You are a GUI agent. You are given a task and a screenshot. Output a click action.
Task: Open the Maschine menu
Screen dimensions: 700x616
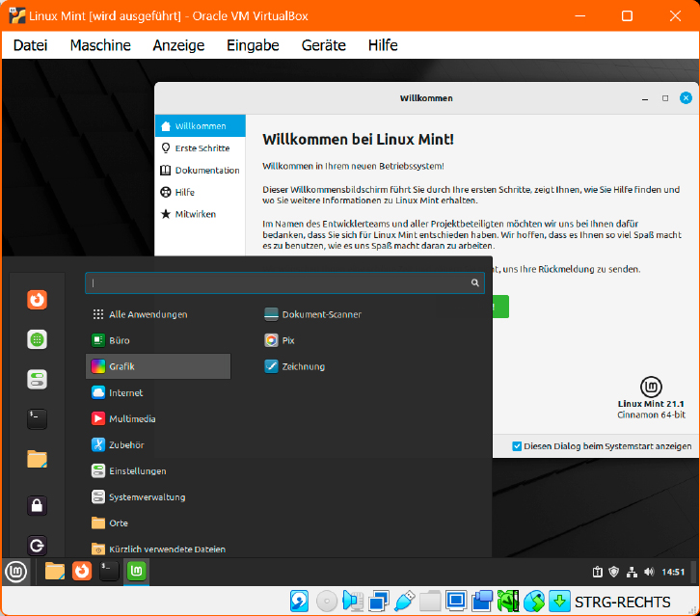click(x=100, y=45)
